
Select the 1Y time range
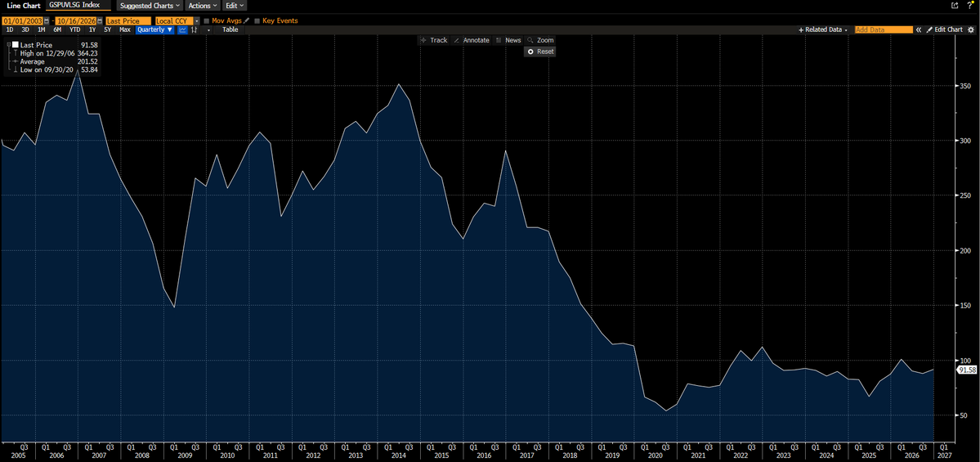(x=92, y=29)
